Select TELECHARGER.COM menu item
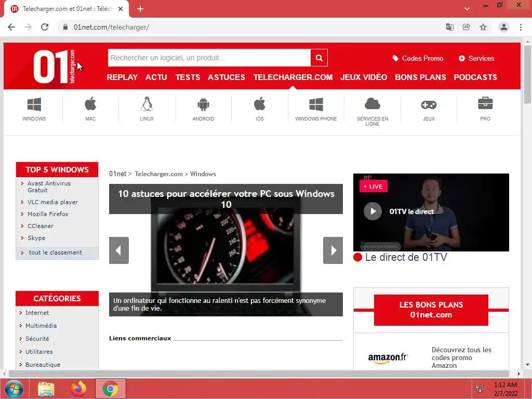The height and width of the screenshot is (399, 532). tap(293, 77)
